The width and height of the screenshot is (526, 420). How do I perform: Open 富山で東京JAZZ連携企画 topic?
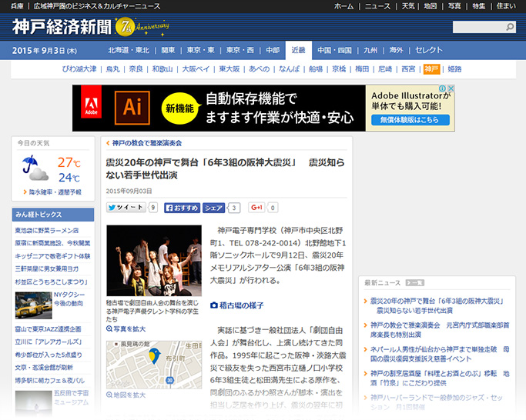(48, 329)
